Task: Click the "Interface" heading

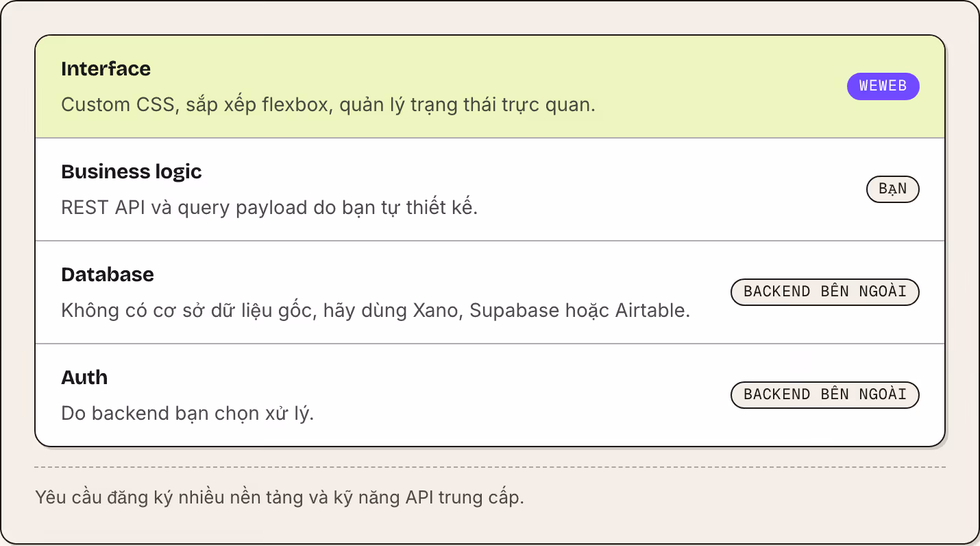Action: (x=106, y=69)
